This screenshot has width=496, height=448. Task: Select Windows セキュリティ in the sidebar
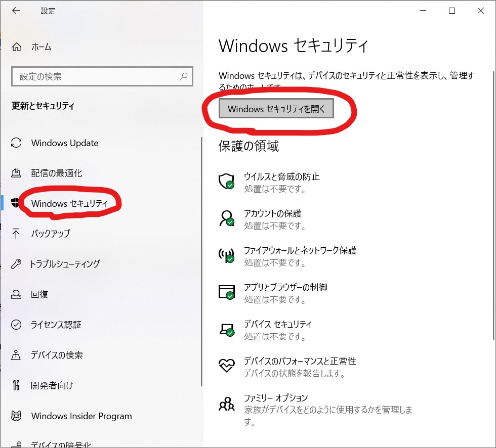pos(69,203)
